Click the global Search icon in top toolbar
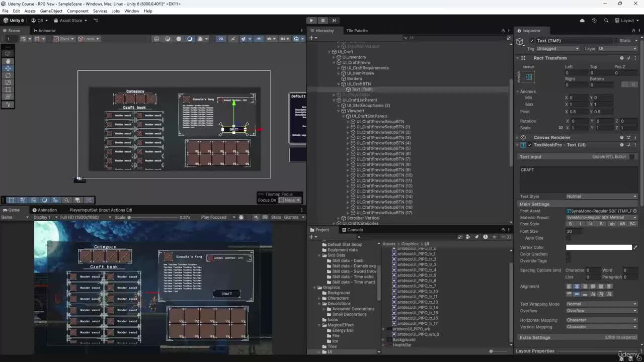The image size is (644, 362). click(606, 21)
